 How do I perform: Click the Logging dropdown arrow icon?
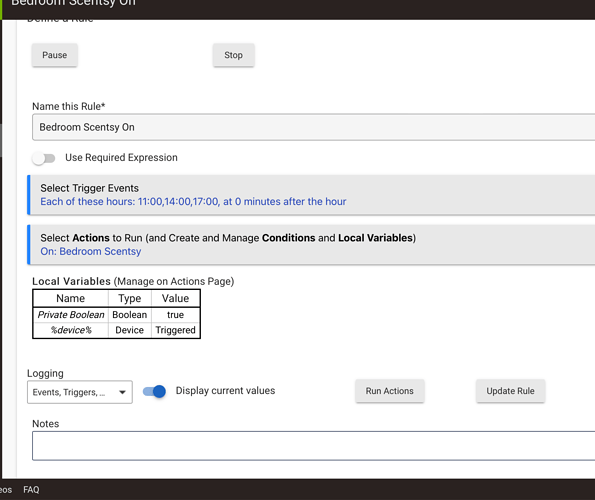pos(122,392)
